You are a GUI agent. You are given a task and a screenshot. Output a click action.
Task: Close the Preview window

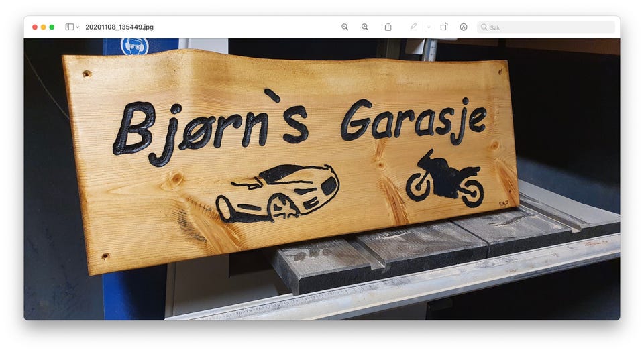(35, 27)
